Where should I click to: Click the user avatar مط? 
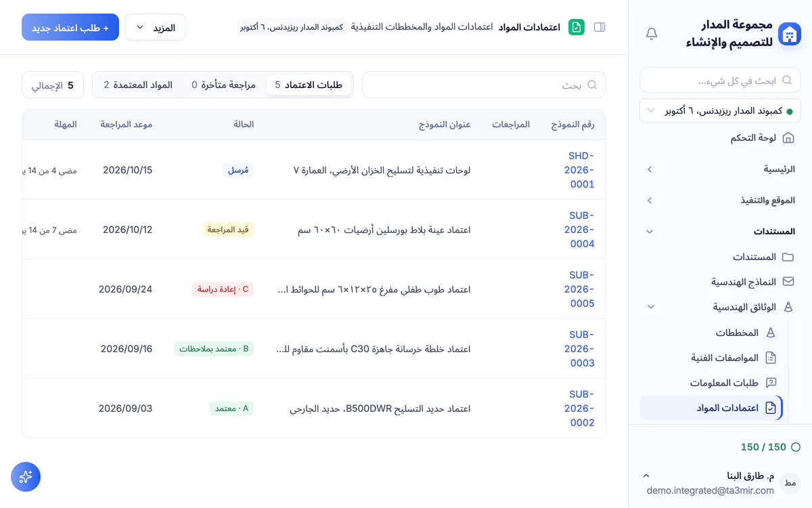click(790, 482)
